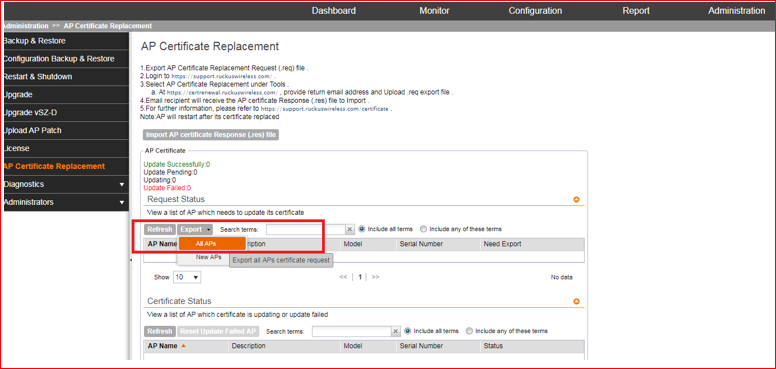Open the Configuration top menu

click(x=535, y=10)
